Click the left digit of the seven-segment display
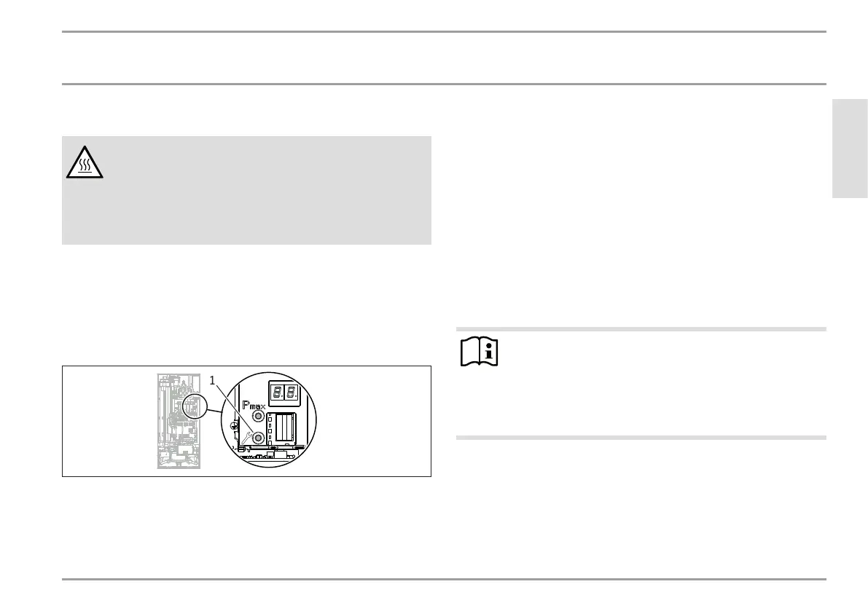The width and height of the screenshot is (868, 611). pos(277,393)
